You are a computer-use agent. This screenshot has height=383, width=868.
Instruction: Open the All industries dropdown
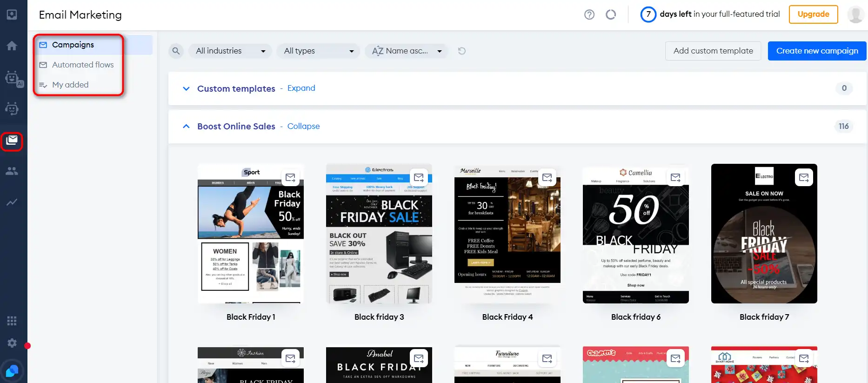point(230,51)
